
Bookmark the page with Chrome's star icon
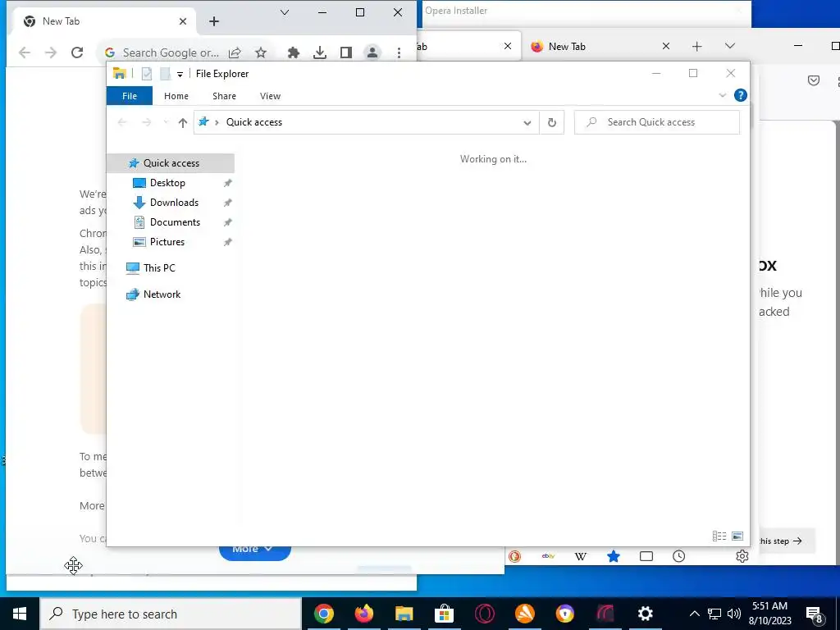tap(261, 52)
